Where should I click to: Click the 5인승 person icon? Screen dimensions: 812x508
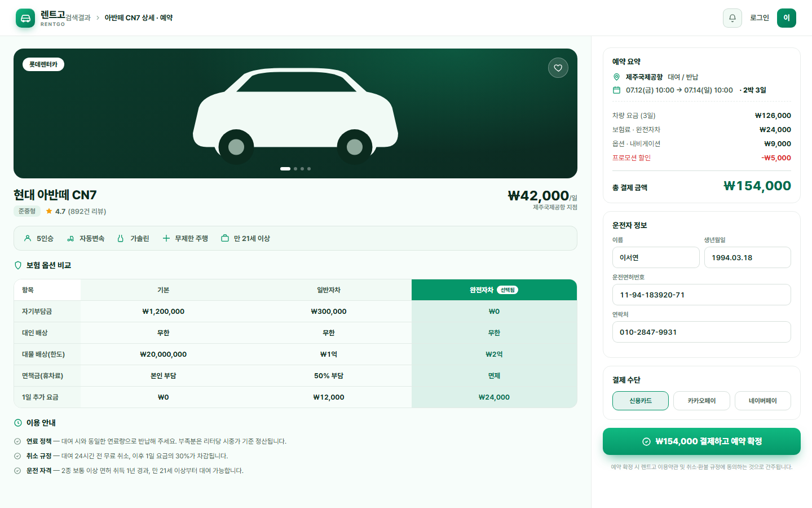tap(28, 238)
